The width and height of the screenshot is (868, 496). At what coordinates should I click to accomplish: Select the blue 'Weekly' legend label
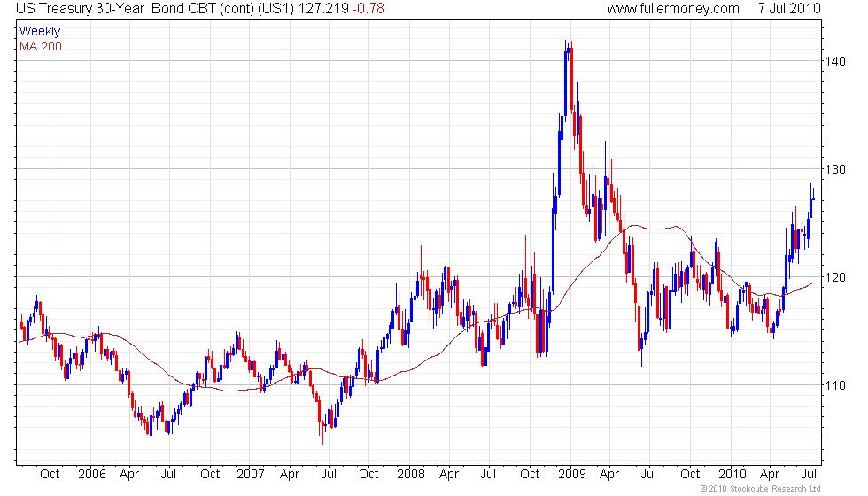coord(39,32)
